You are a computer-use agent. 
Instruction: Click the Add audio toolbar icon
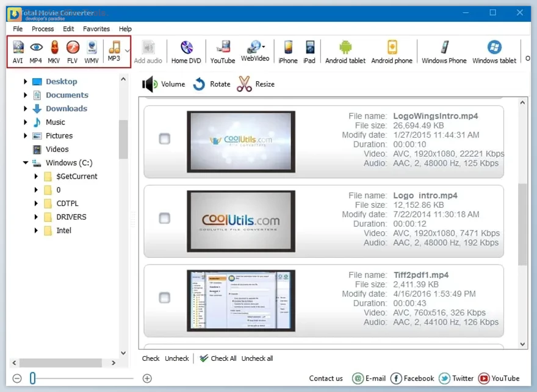(x=148, y=52)
